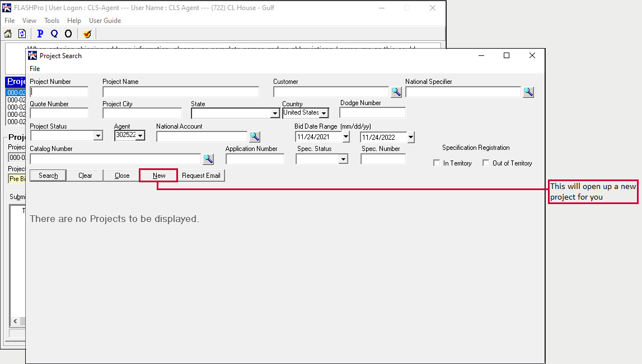The image size is (642, 364).
Task: Open the Project Status dropdown
Action: (98, 136)
